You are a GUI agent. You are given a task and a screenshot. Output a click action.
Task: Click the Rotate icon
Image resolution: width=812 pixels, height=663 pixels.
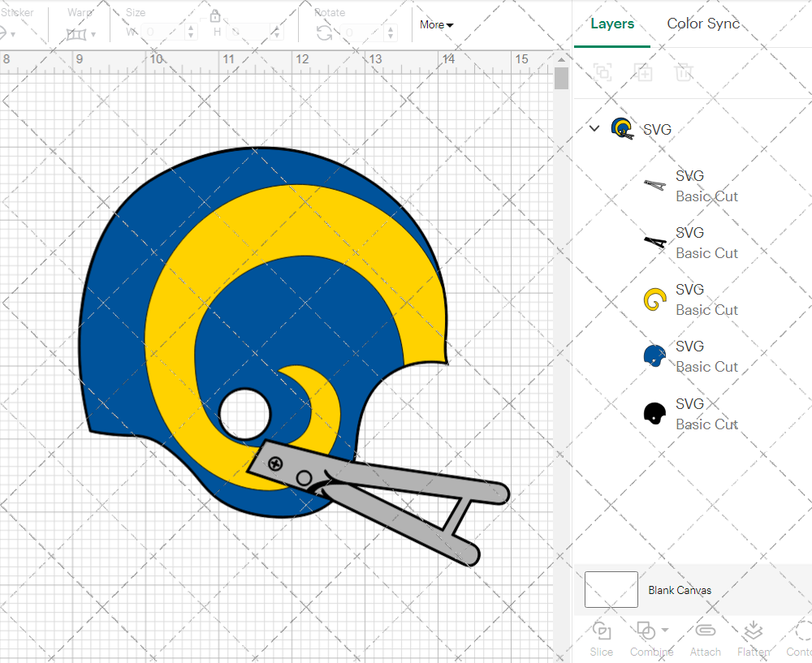(x=325, y=33)
